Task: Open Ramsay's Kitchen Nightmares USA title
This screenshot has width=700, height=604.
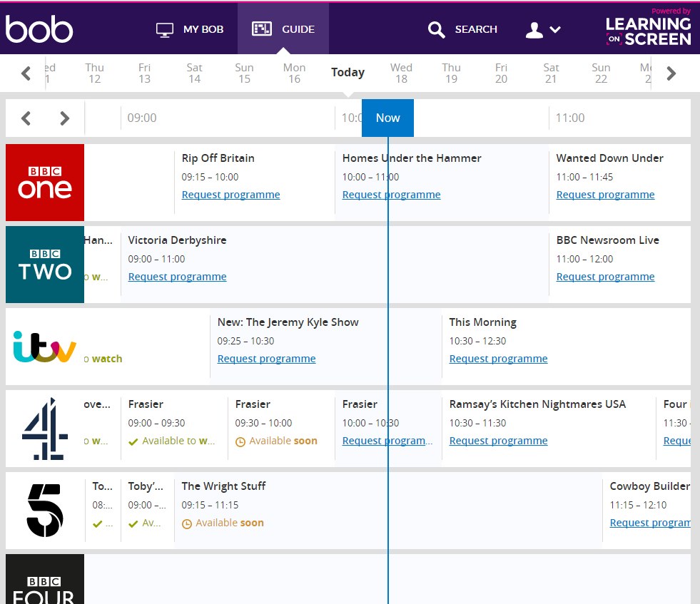Action: point(537,404)
